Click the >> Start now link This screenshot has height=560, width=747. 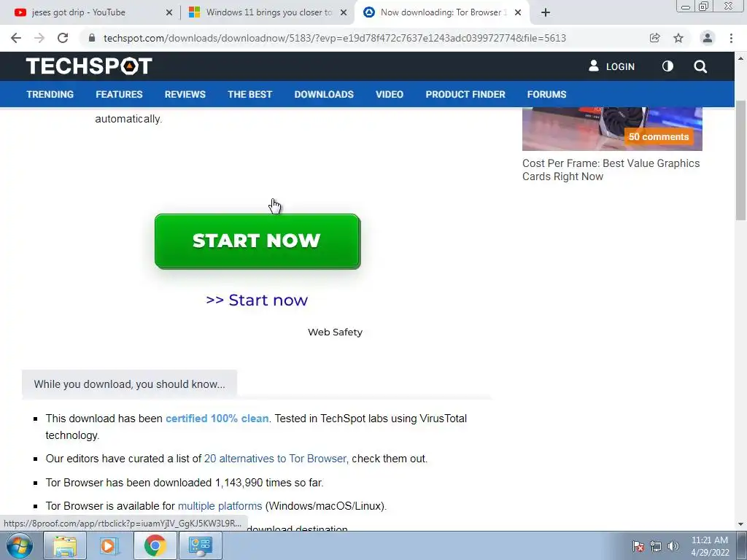pos(257,300)
